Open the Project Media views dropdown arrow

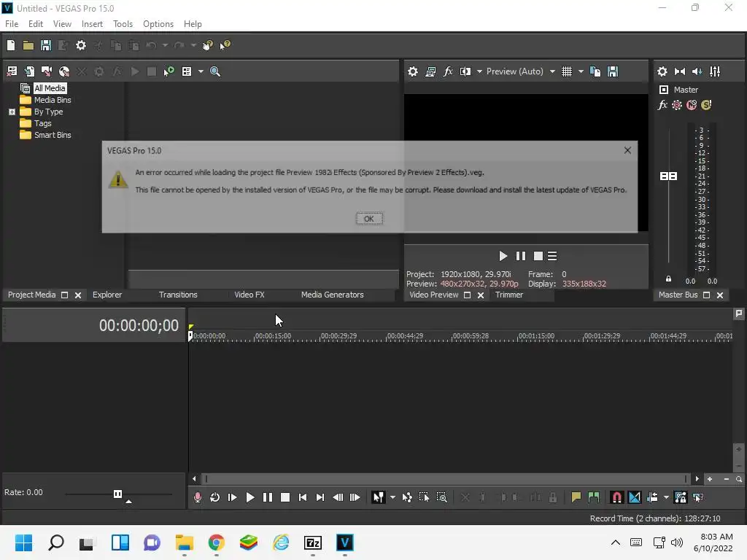tap(201, 71)
